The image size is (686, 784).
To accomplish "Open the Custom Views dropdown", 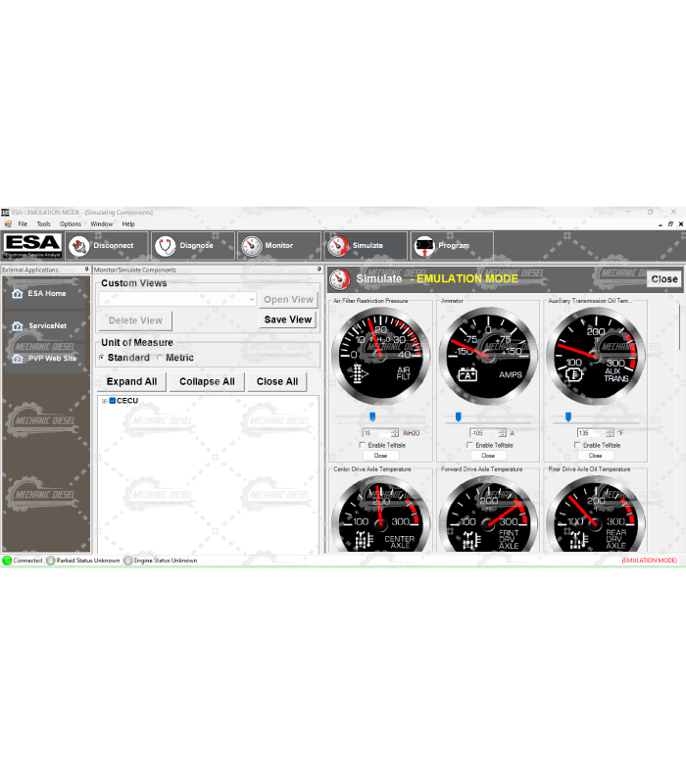I will tap(251, 299).
